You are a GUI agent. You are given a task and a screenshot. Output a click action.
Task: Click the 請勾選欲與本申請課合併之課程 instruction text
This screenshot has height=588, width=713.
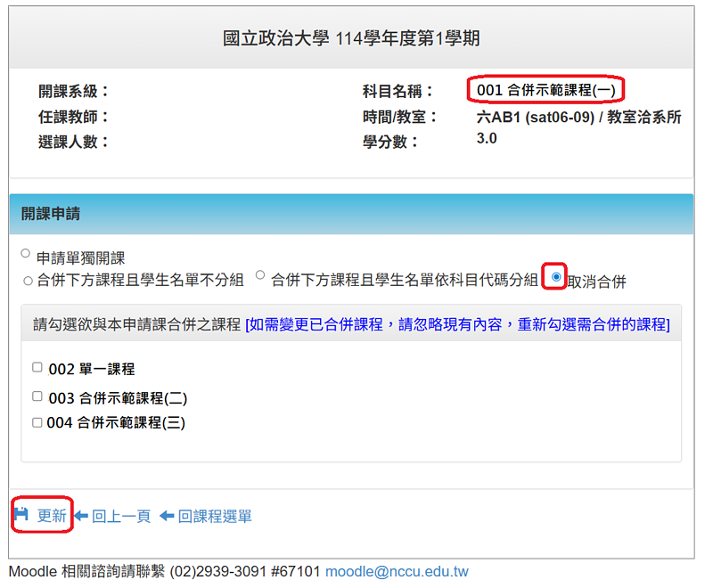(136, 324)
